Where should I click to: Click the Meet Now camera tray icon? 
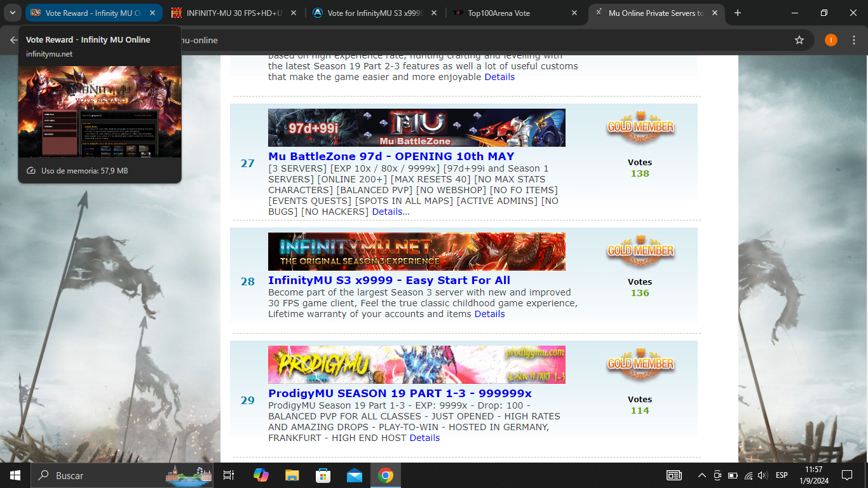[717, 475]
